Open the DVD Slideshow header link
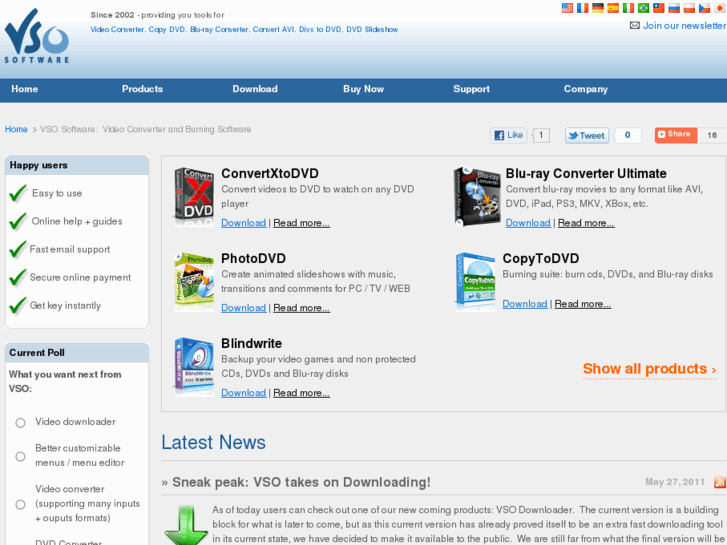The height and width of the screenshot is (545, 727). click(x=372, y=29)
